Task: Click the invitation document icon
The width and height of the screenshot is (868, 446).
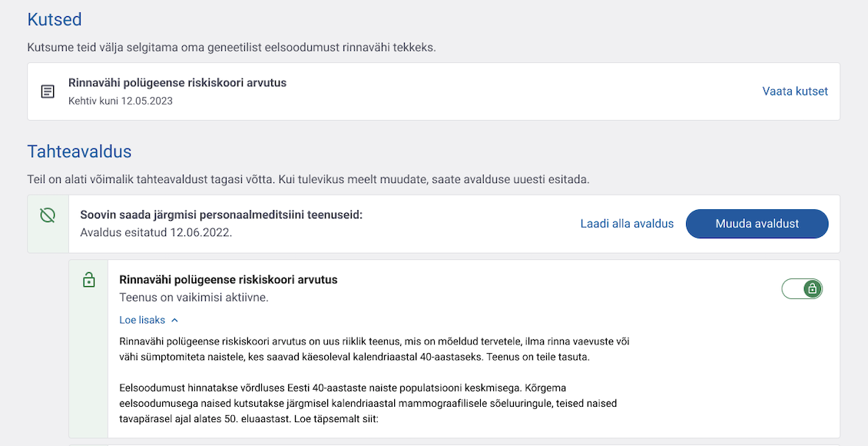Action: tap(48, 92)
